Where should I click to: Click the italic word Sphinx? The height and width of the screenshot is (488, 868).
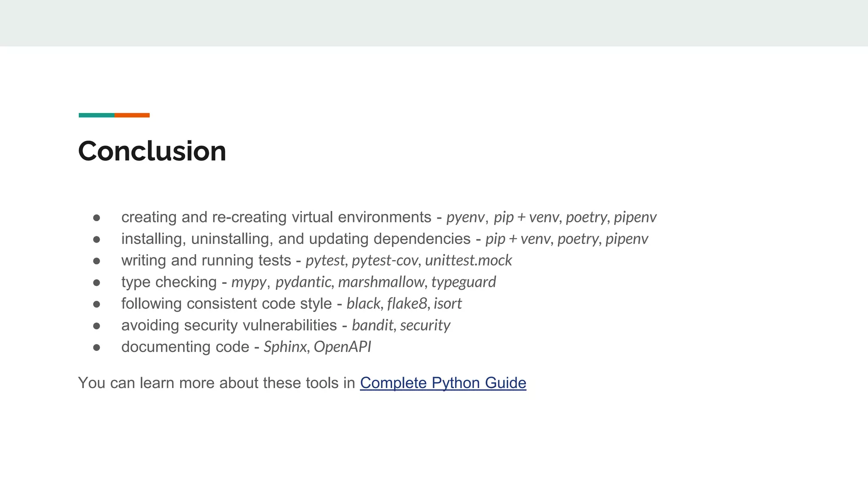pyautogui.click(x=285, y=347)
